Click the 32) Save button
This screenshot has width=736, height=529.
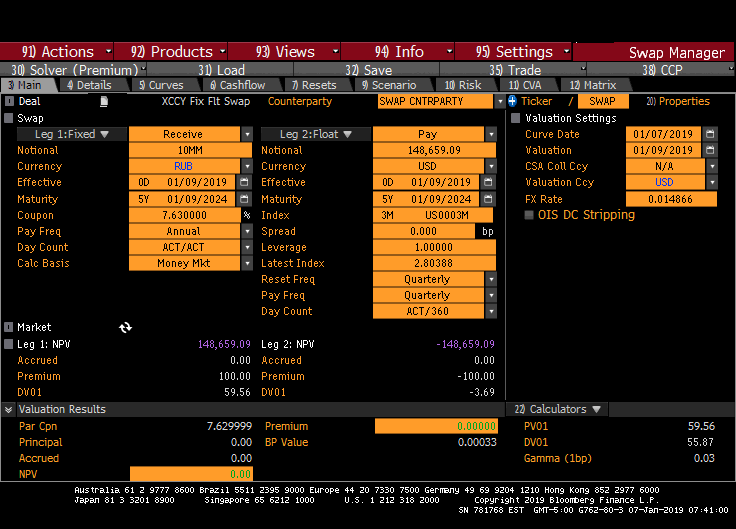coord(368,69)
